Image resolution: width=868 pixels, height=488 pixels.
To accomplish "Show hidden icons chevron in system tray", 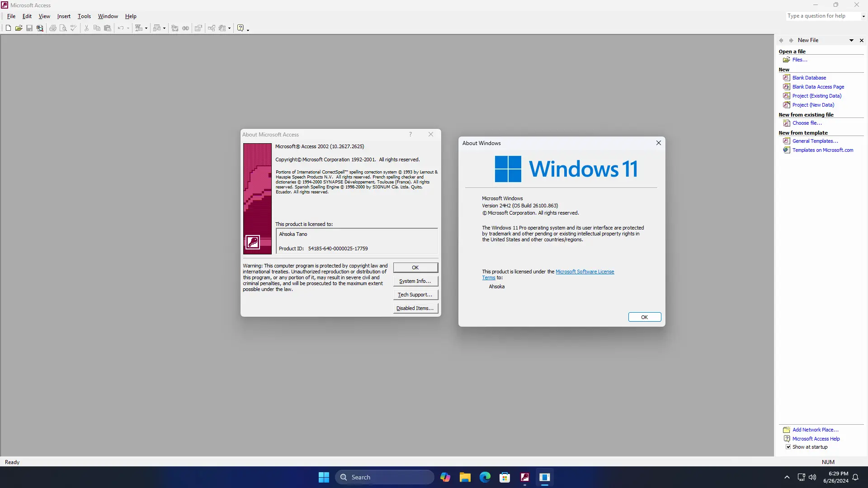I will (x=787, y=477).
